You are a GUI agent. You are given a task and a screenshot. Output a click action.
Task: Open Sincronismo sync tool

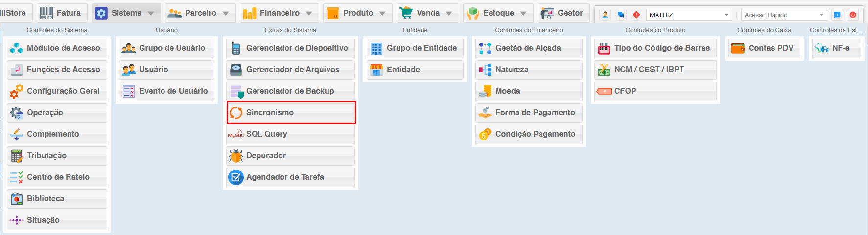[x=291, y=112]
